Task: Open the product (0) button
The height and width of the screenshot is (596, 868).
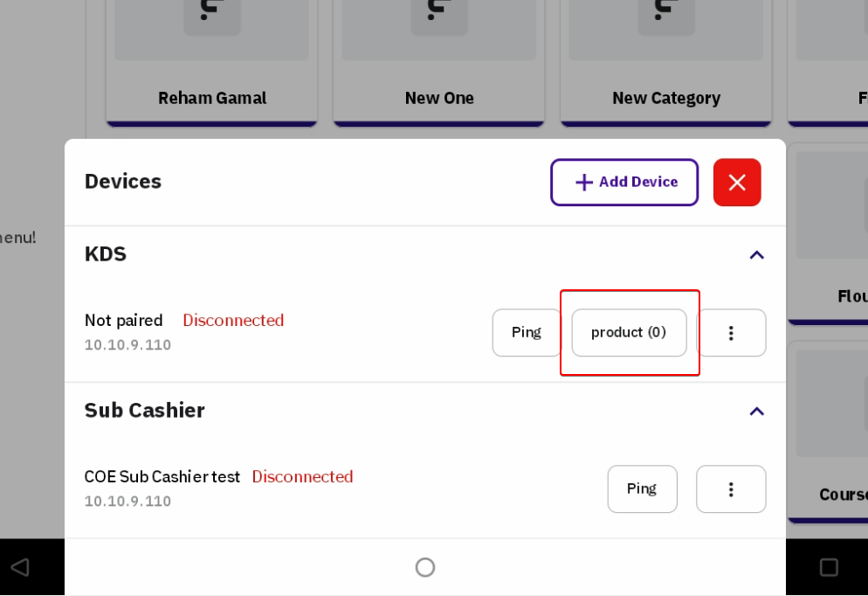Action: (x=629, y=332)
